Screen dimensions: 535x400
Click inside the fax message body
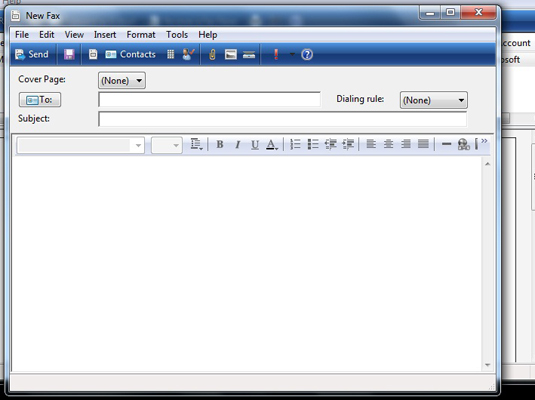coord(247,263)
